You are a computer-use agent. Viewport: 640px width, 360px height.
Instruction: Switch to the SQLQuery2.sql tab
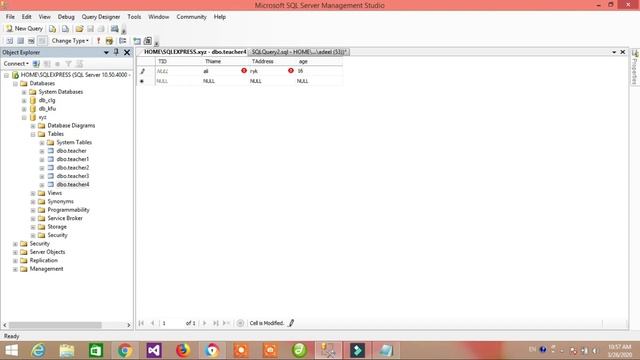pyautogui.click(x=299, y=52)
